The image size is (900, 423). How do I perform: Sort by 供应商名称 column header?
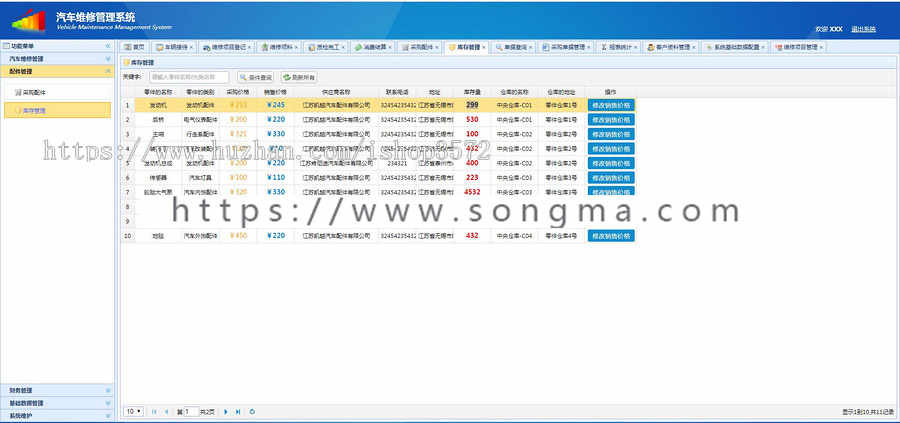point(336,92)
